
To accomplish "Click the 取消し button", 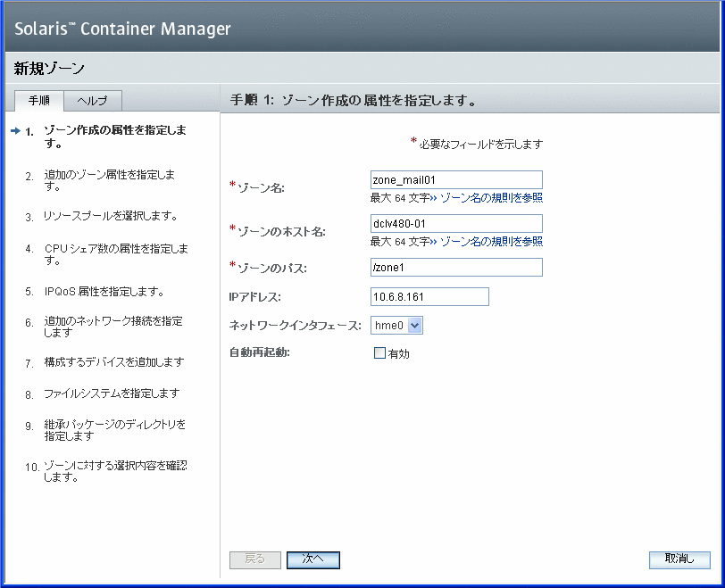I will click(679, 559).
